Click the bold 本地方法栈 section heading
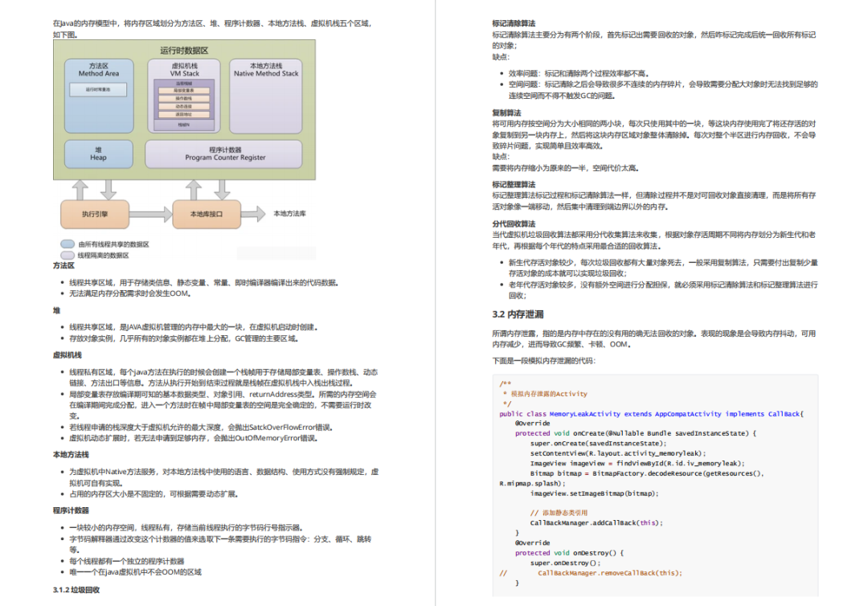 (71, 455)
